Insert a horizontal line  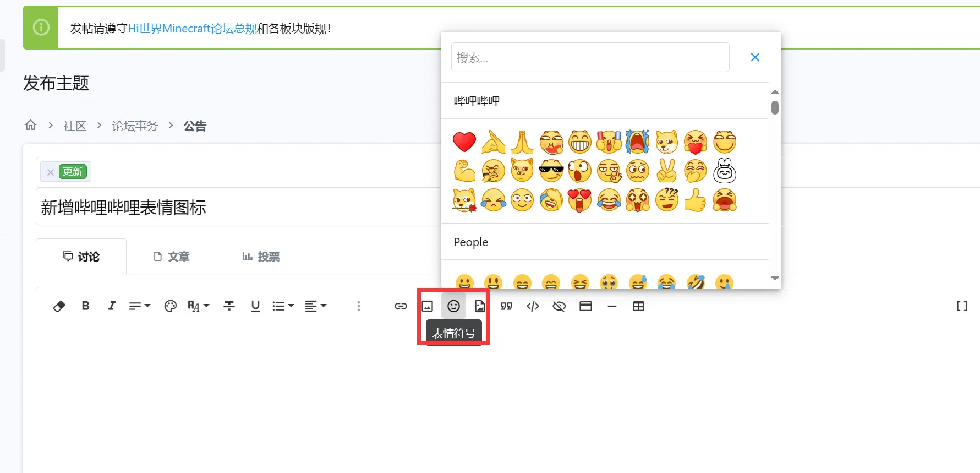[x=612, y=306]
